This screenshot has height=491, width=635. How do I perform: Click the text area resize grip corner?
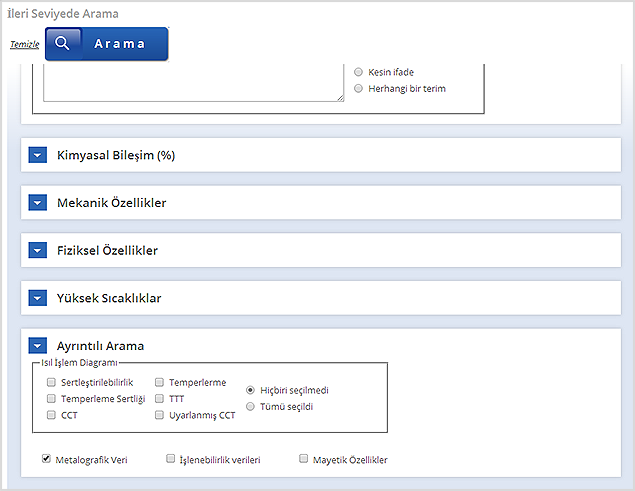click(340, 98)
